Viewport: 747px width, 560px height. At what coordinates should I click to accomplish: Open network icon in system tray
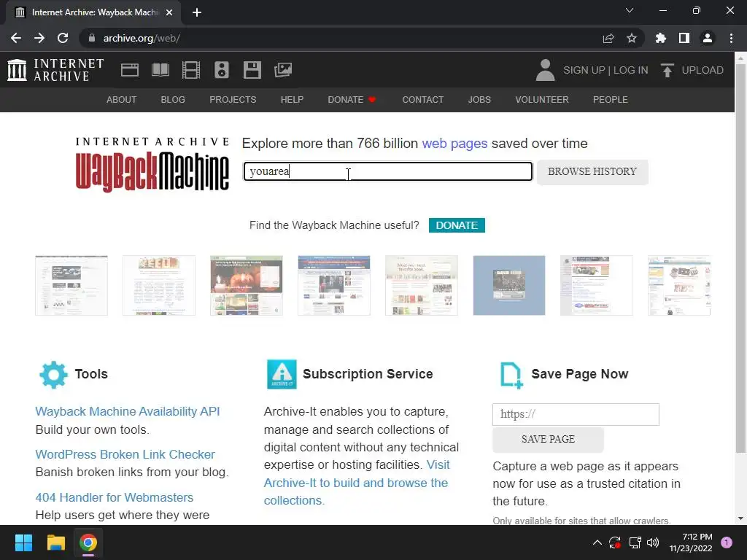point(635,542)
